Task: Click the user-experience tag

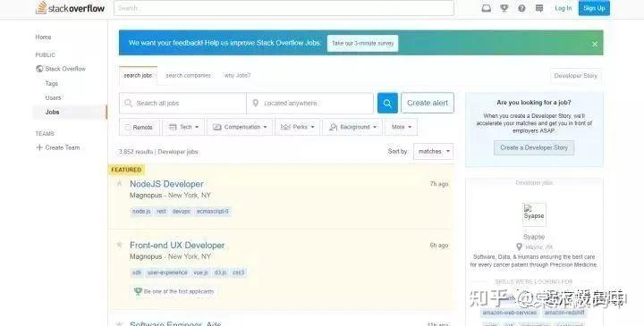Action: click(x=167, y=272)
